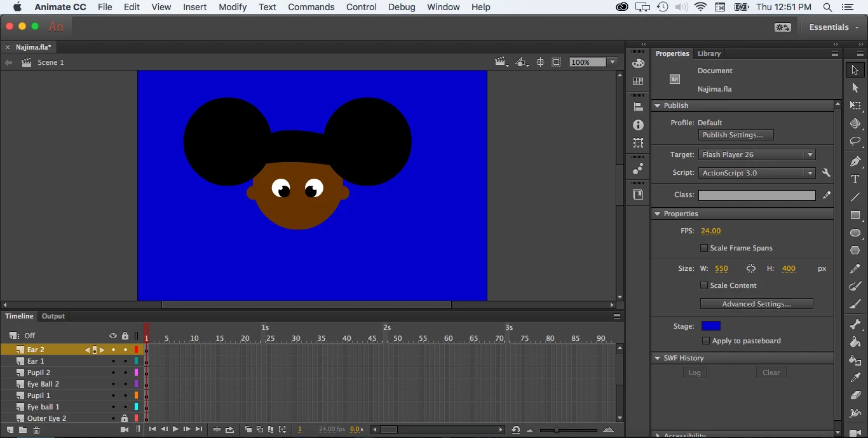The image size is (868, 438).
Task: Click the SWF History Log button
Action: click(695, 373)
